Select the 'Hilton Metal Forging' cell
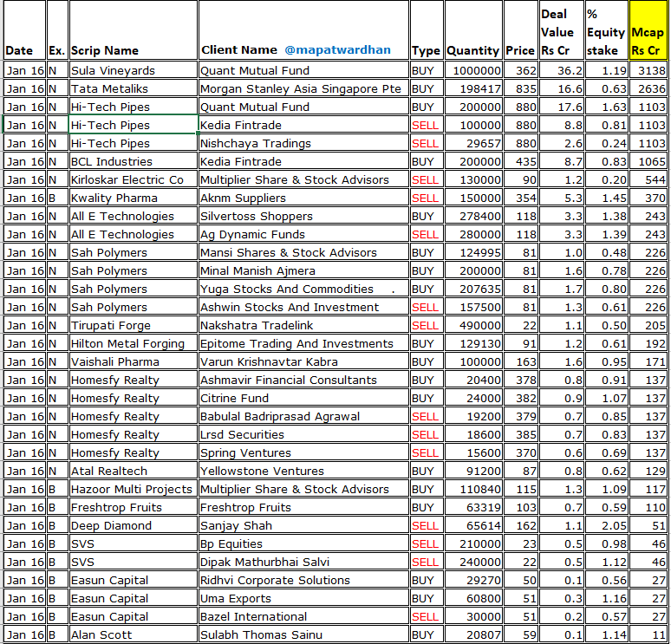 point(134,343)
